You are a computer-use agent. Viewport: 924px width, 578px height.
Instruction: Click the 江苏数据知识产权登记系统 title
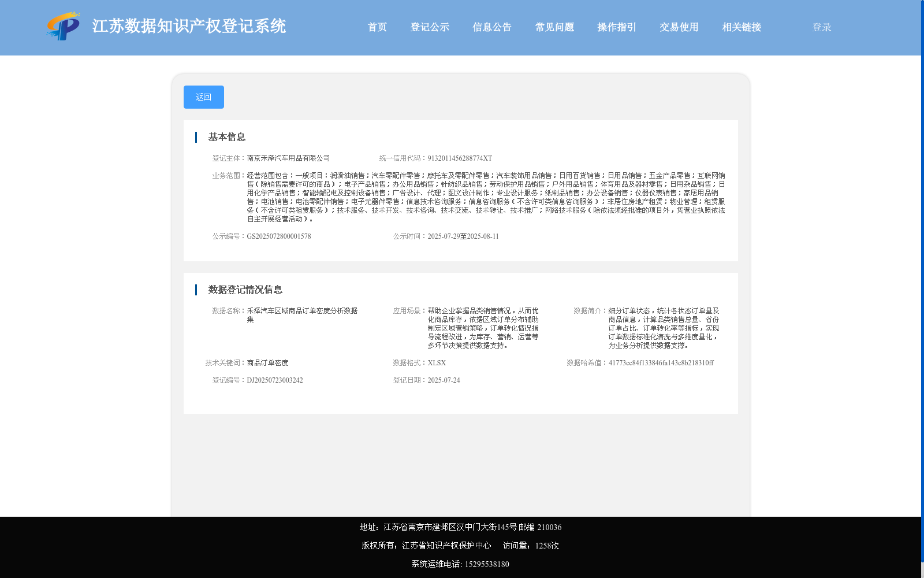click(189, 26)
